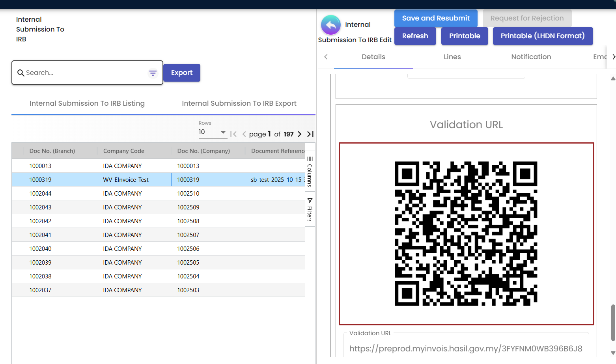The width and height of the screenshot is (616, 364).
Task: Open the filter icon inside the search bar
Action: tap(153, 73)
